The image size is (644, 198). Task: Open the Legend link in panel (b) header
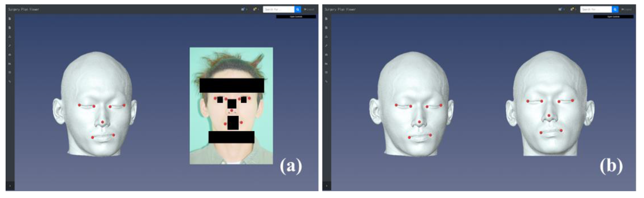627,10
